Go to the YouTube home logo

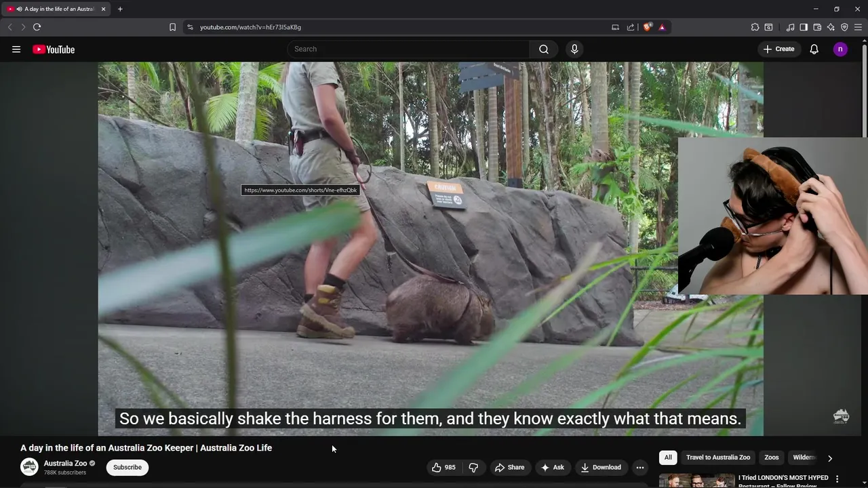pos(54,49)
